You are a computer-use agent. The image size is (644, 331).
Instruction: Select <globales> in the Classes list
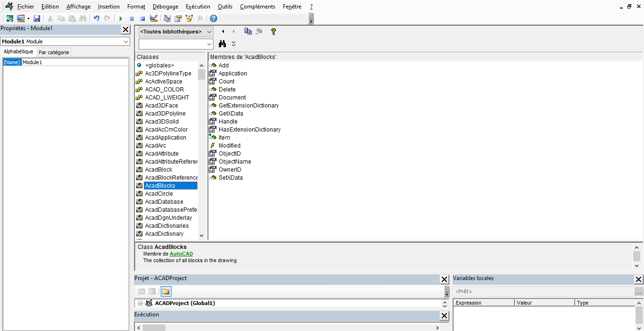click(x=160, y=66)
